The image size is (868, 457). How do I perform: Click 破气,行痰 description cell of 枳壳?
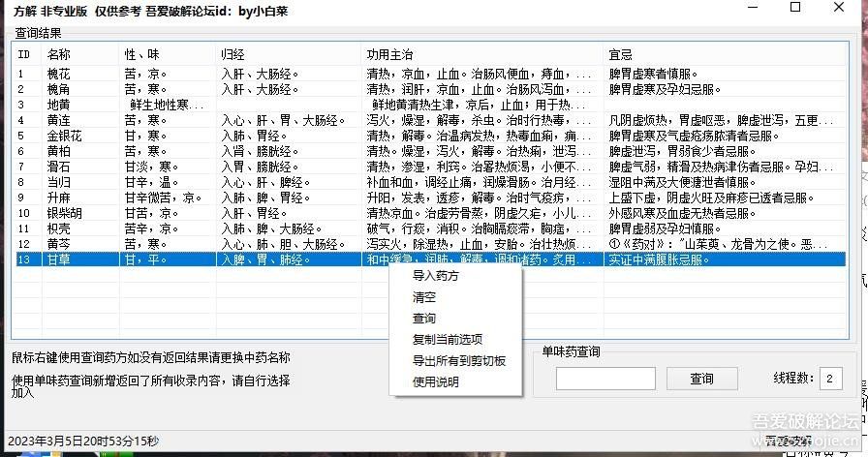[479, 228]
